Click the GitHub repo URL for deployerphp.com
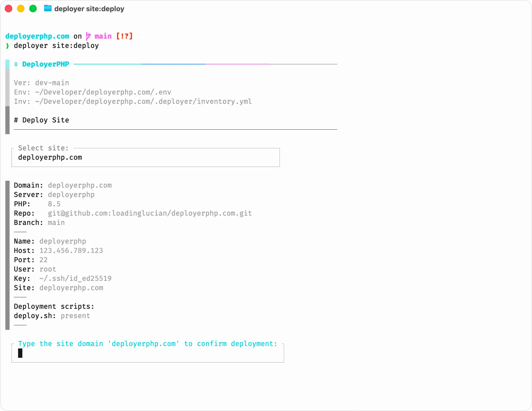Screen dimensions: 532x411 click(x=149, y=213)
